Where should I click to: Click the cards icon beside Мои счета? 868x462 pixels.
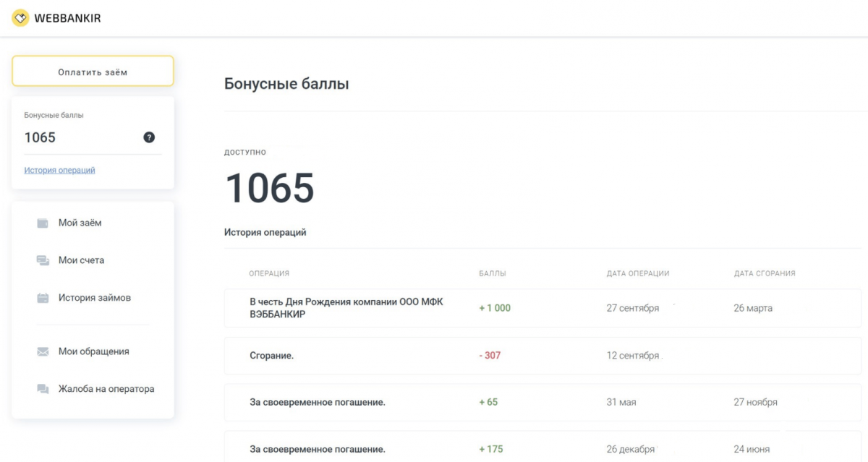tap(43, 260)
